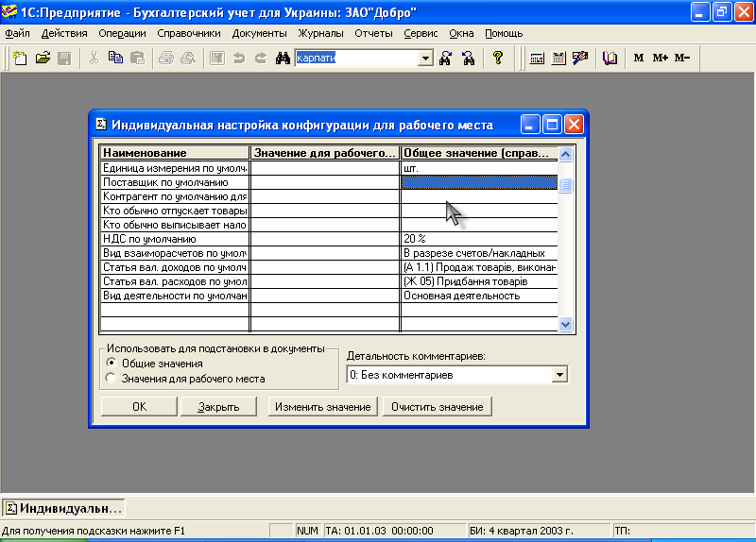Click the table scrollbar up arrow

point(565,154)
